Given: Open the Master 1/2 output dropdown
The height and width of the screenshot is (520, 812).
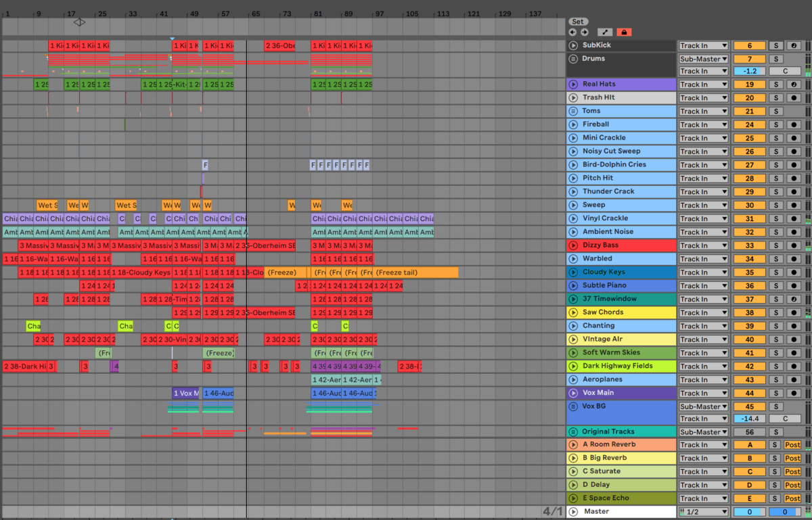Looking at the screenshot, I should [x=704, y=512].
